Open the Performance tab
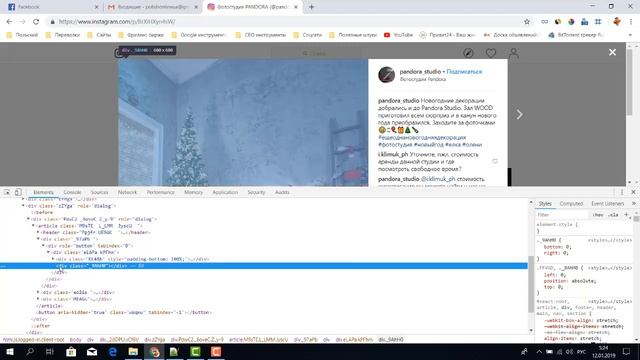 point(160,192)
